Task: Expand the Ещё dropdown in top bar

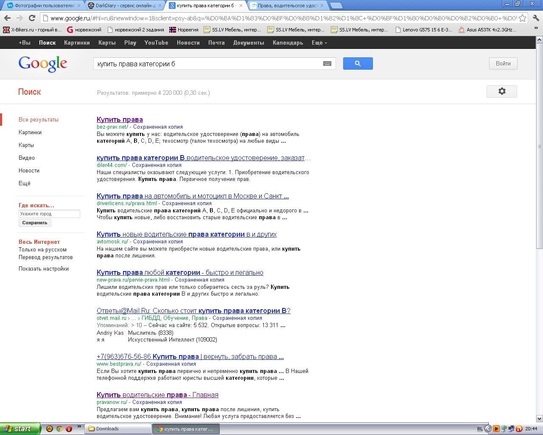Action: (319, 43)
